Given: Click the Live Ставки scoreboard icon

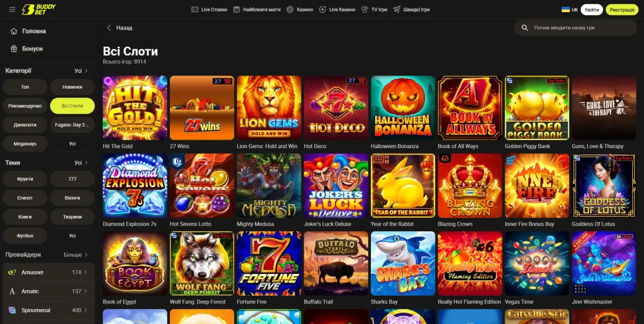Looking at the screenshot, I should (x=195, y=9).
